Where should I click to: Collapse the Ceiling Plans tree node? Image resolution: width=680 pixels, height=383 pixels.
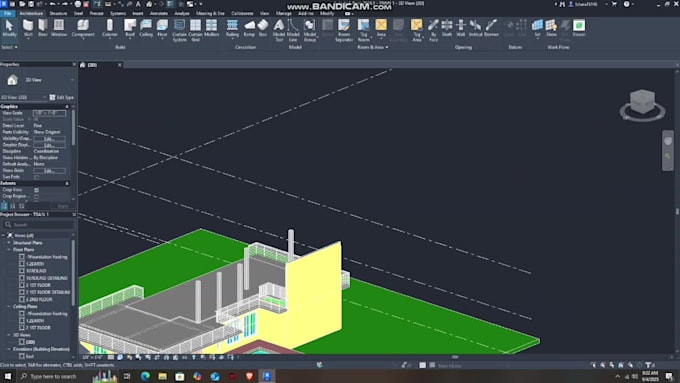(9, 307)
